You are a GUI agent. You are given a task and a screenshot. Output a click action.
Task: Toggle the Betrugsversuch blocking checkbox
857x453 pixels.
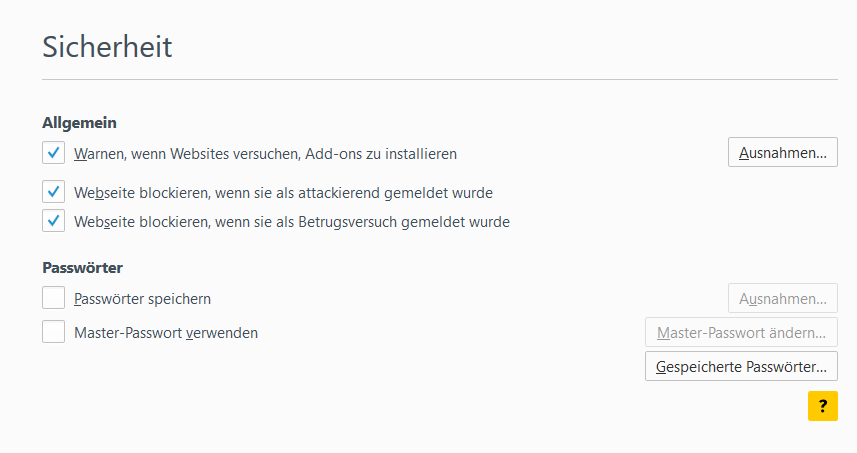tap(54, 221)
